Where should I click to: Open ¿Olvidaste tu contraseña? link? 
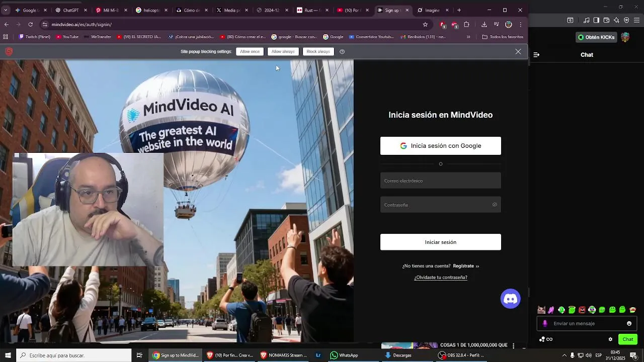coord(441,278)
